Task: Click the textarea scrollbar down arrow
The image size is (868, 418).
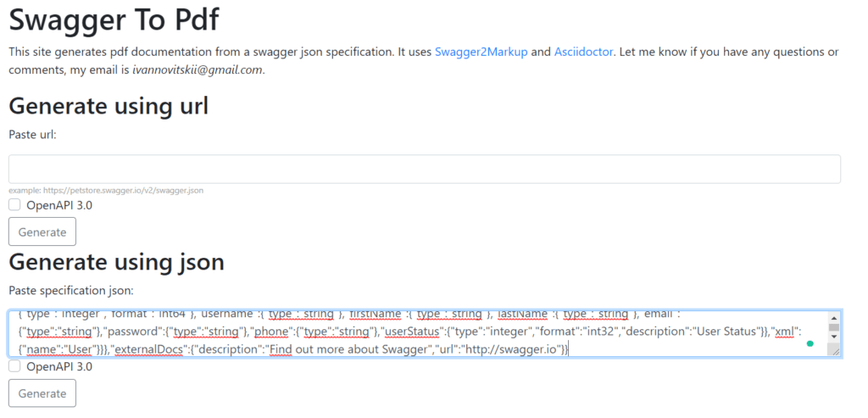Action: [834, 337]
